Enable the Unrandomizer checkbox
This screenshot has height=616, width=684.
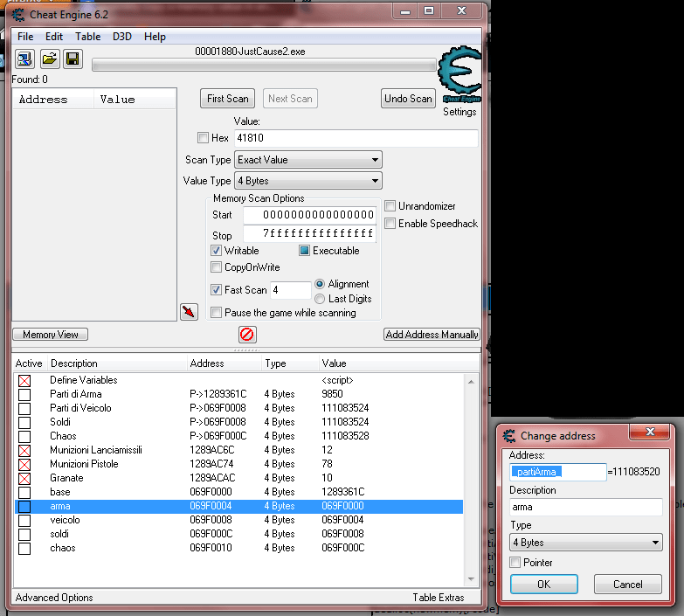point(390,206)
